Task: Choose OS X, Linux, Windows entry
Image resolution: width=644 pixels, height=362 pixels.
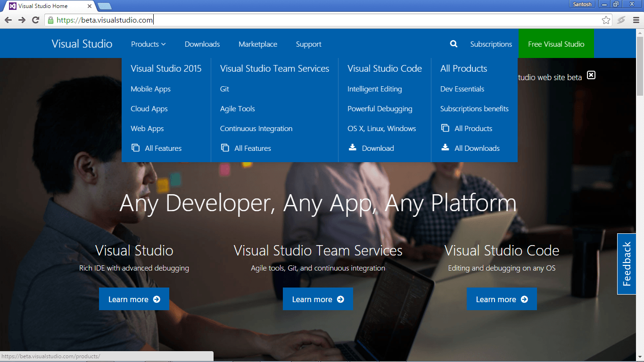Action: click(x=382, y=129)
